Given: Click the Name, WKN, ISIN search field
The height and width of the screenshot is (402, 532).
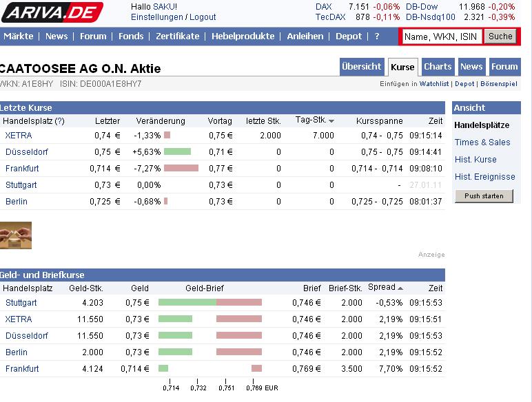Looking at the screenshot, I should [x=442, y=36].
